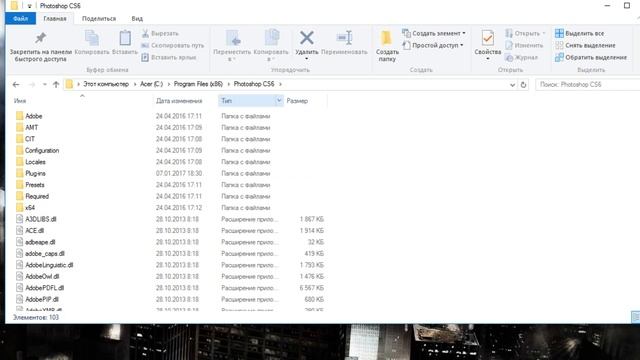Click Выделить все
Viewport: 640px width, 360px height.
click(580, 33)
